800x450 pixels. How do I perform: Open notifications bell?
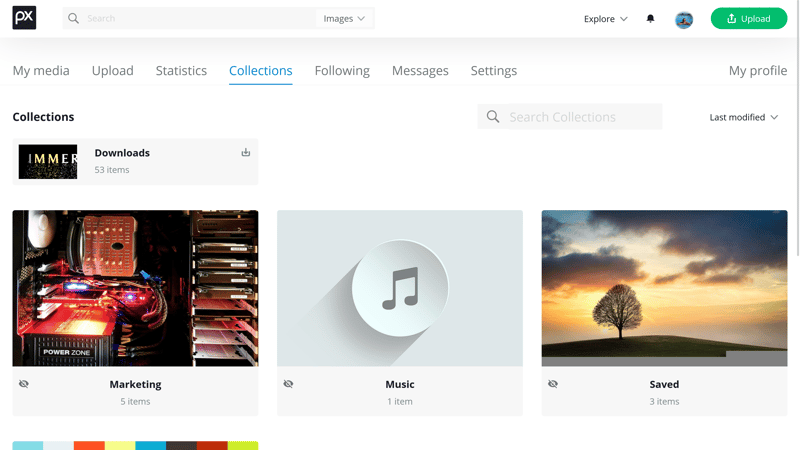click(x=650, y=19)
